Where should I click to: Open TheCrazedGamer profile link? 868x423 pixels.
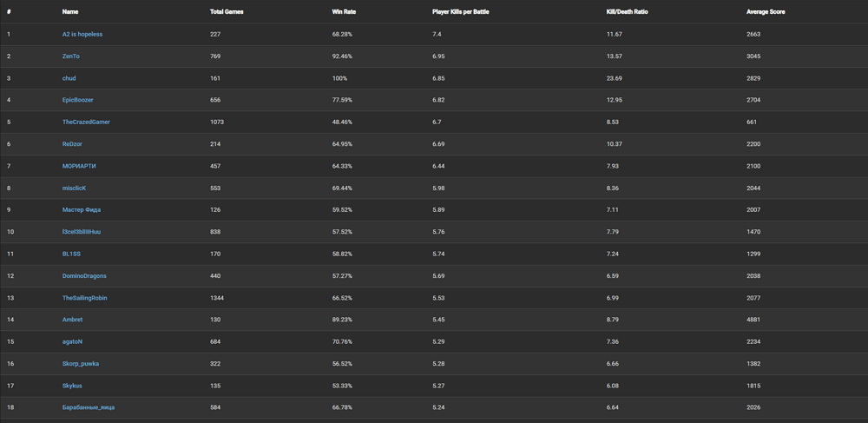point(86,122)
